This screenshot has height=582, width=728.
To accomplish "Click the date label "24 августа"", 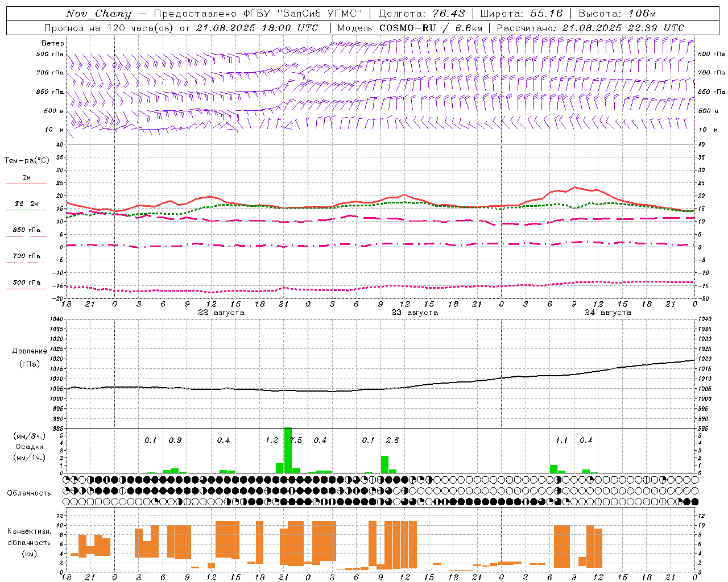I will click(x=608, y=313).
